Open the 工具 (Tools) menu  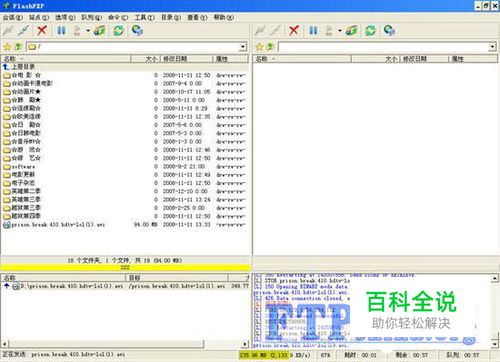point(145,17)
